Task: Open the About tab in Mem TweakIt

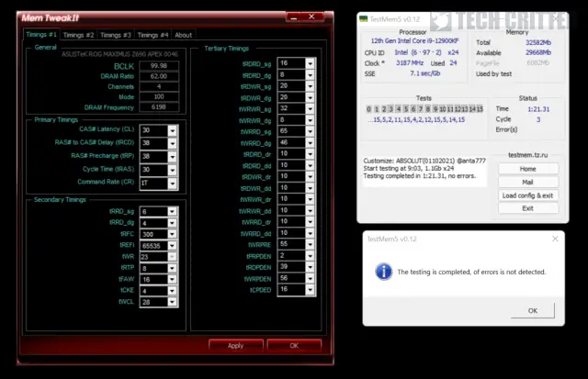Action: pos(184,35)
